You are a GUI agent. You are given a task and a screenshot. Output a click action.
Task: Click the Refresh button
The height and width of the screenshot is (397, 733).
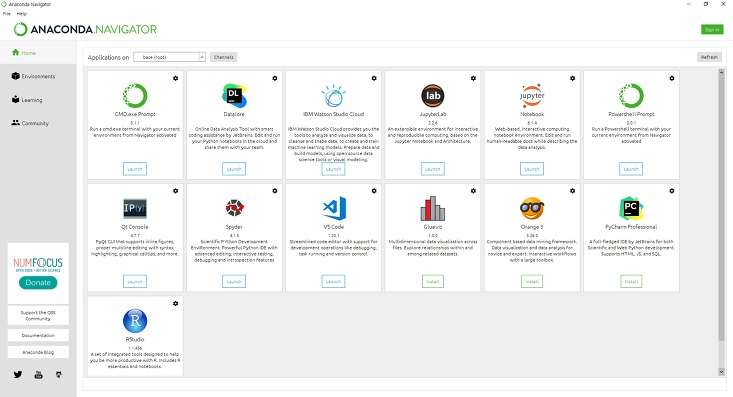tap(709, 57)
